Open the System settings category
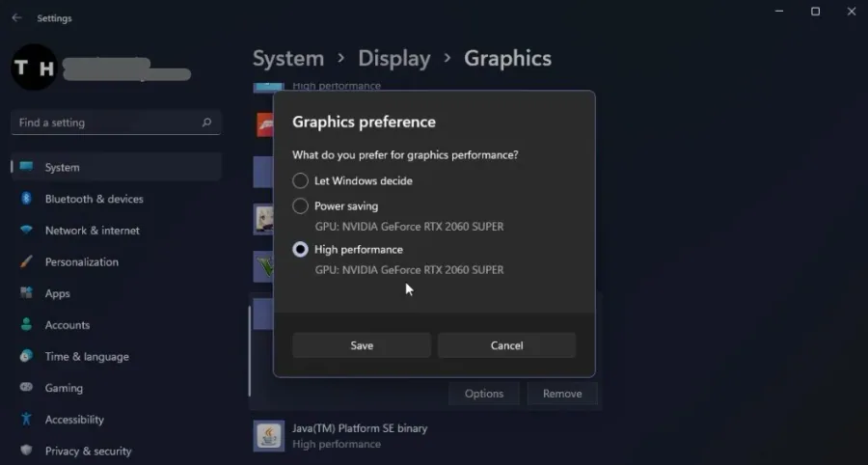Image resolution: width=868 pixels, height=465 pixels. click(117, 167)
